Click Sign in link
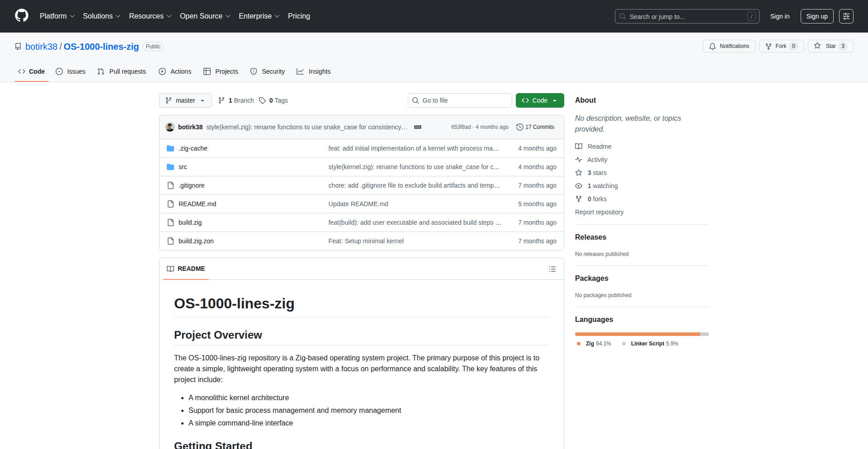 point(780,16)
